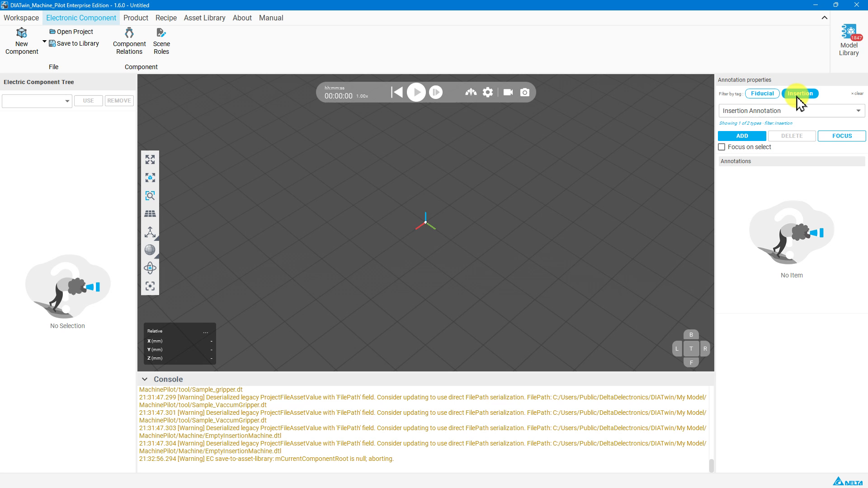This screenshot has width=868, height=488.
Task: Open Project from the File group
Action: [x=71, y=32]
